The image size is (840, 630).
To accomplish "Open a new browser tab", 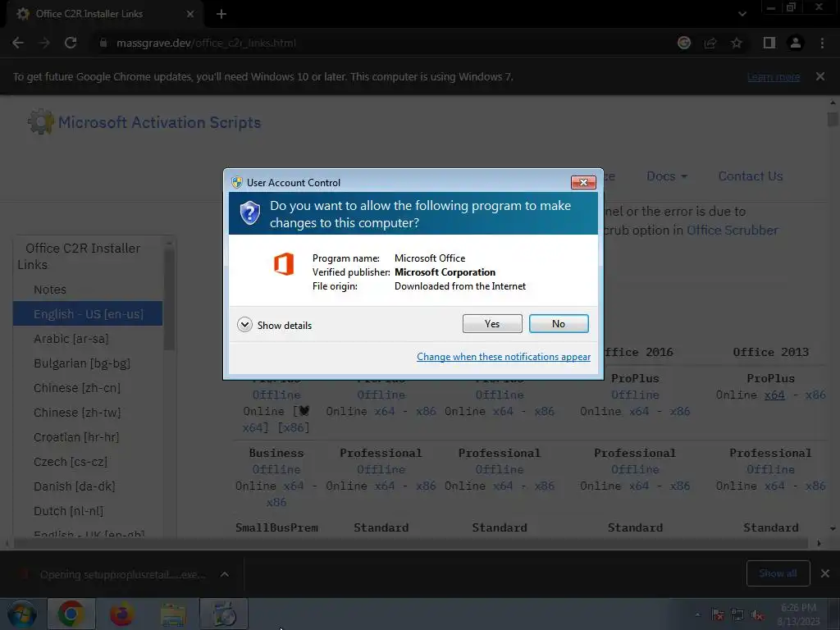I will [221, 14].
